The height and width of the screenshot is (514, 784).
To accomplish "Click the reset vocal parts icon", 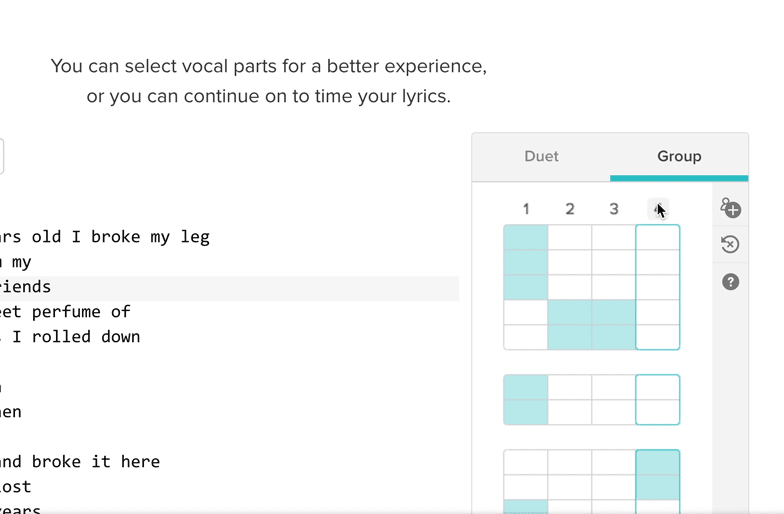I will [x=730, y=245].
